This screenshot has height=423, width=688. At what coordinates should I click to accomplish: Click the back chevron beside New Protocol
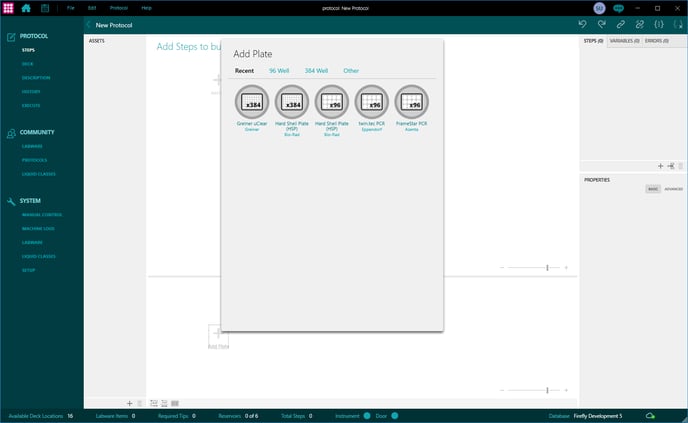88,25
